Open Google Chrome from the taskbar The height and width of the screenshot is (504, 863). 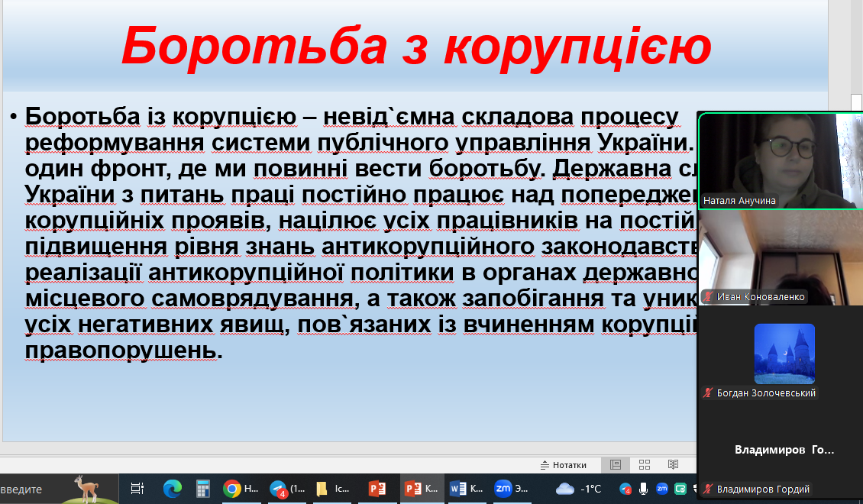pyautogui.click(x=241, y=489)
